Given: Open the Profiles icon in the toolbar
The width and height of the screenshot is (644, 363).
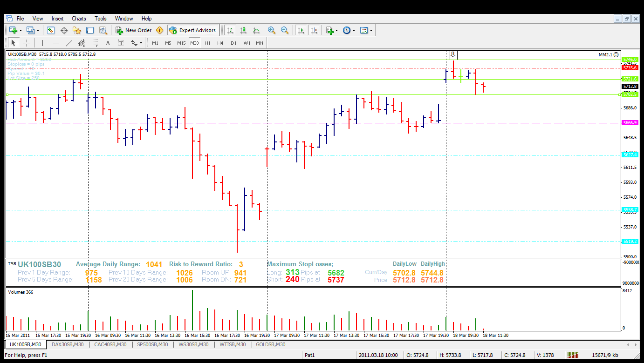Looking at the screenshot, I should pos(30,30).
